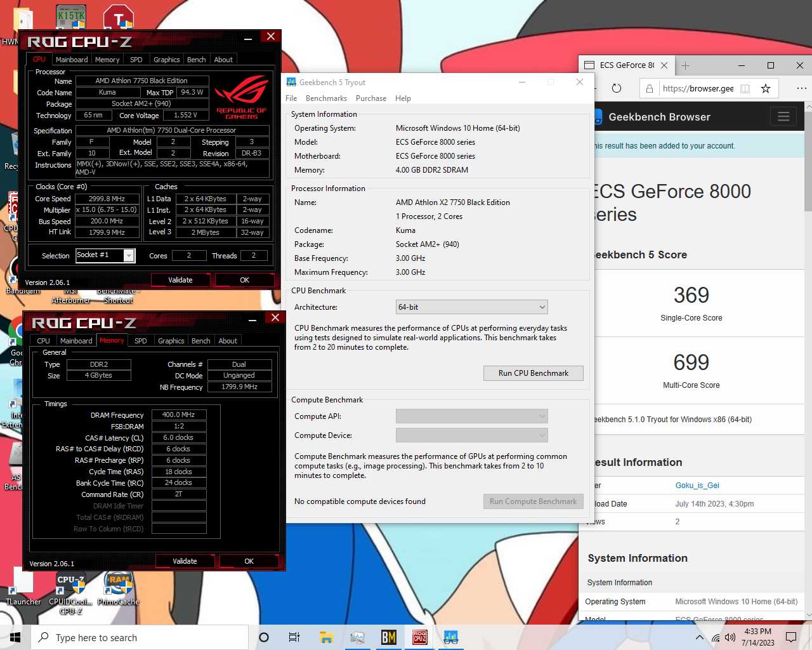Viewport: 812px width, 650px height.
Task: Open the Socket #1 selection dropdown
Action: pyautogui.click(x=129, y=255)
